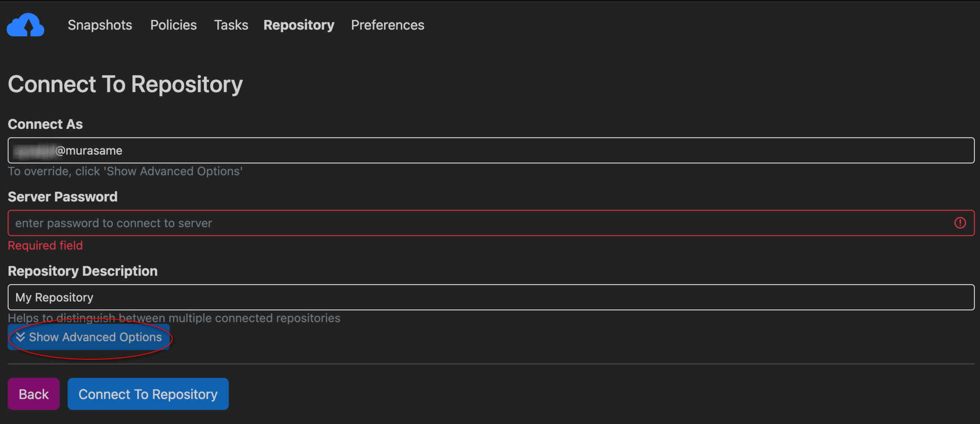Click the red warning icon in password field
This screenshot has height=424, width=980.
(960, 223)
